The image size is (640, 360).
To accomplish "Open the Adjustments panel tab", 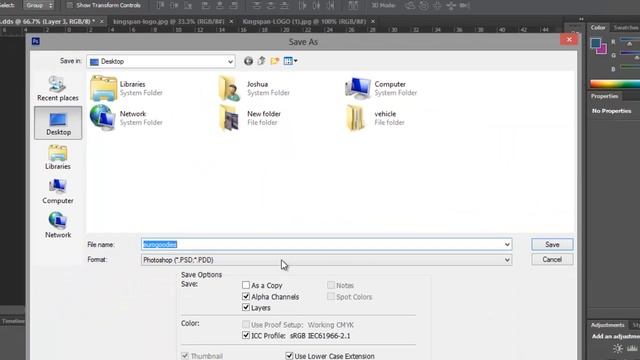I will (x=607, y=325).
